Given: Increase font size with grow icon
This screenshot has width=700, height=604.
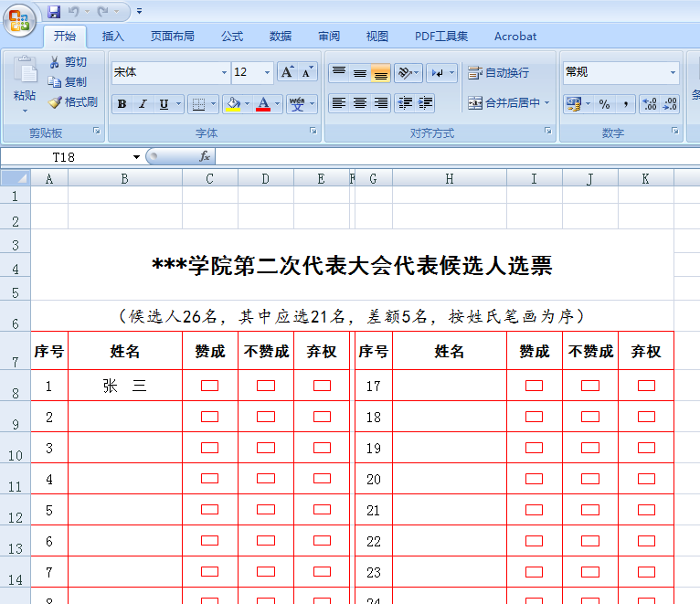Looking at the screenshot, I should (x=287, y=72).
